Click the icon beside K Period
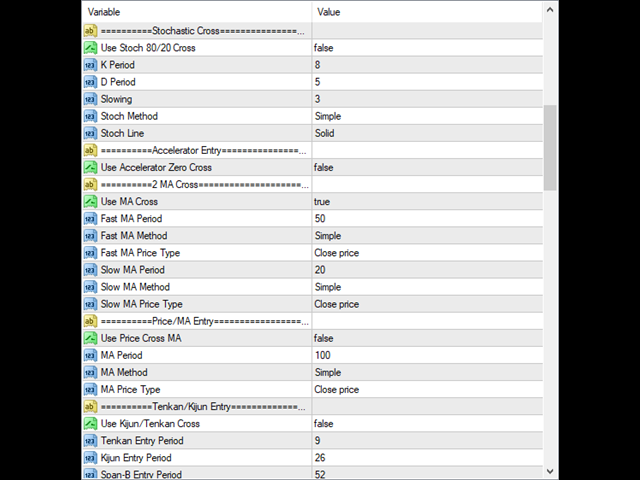Viewport: 640px width, 480px height. 89,65
